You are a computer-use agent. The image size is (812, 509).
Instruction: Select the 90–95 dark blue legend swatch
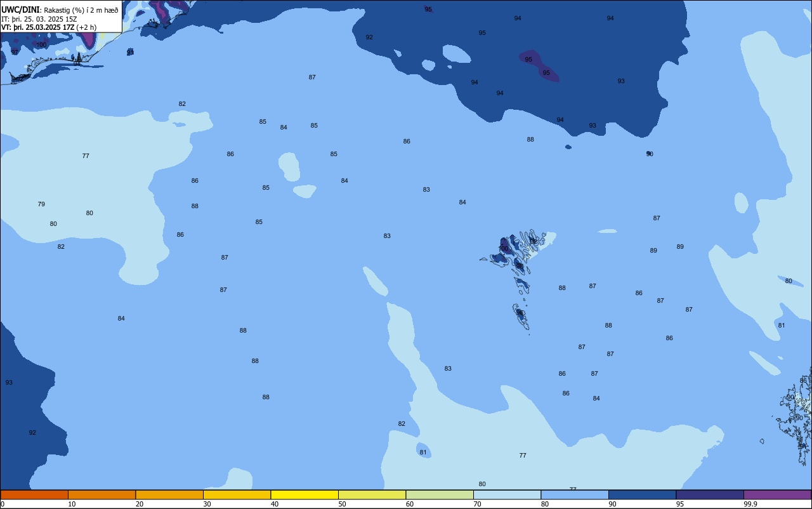tap(642, 494)
